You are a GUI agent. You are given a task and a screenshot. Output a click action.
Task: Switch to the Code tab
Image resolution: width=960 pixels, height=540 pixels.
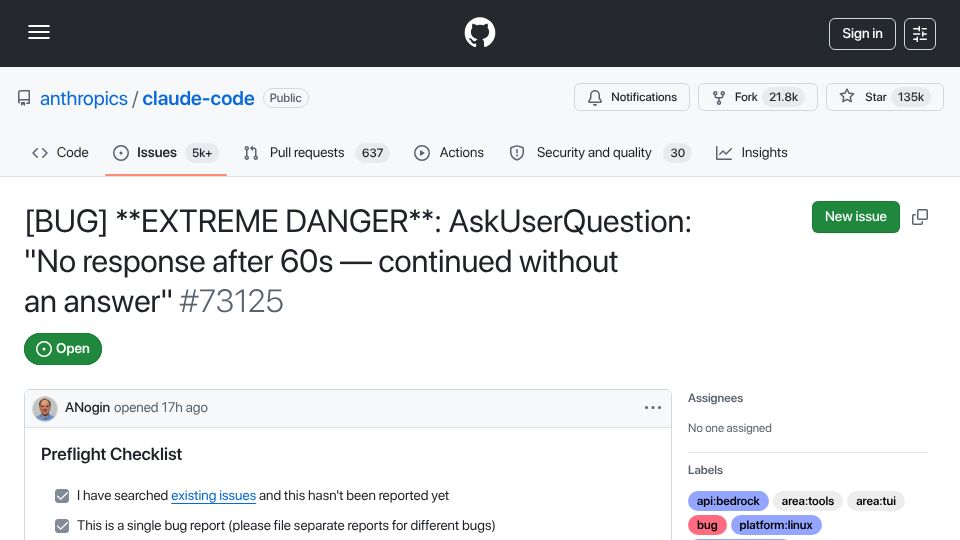(60, 152)
